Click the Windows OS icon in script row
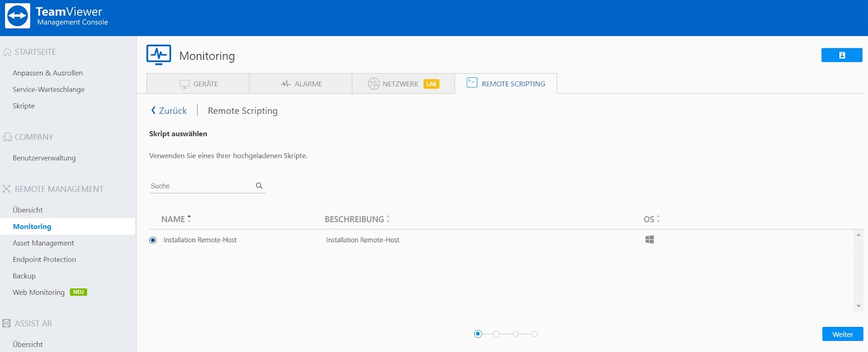Image resolution: width=868 pixels, height=352 pixels. tap(649, 240)
